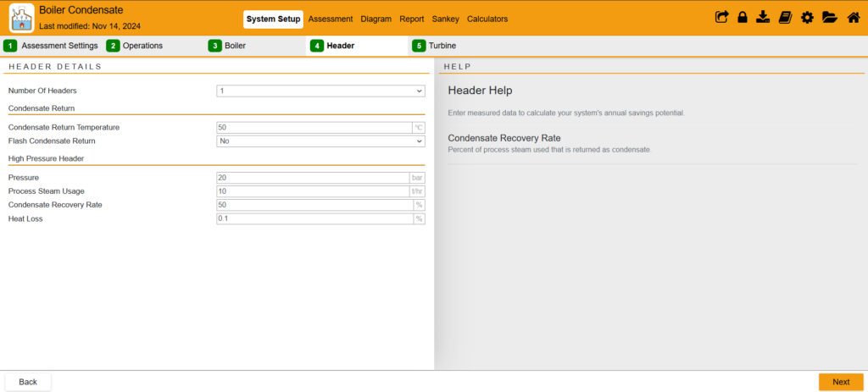Click the Boiler Condensate app logo icon

pos(21,18)
